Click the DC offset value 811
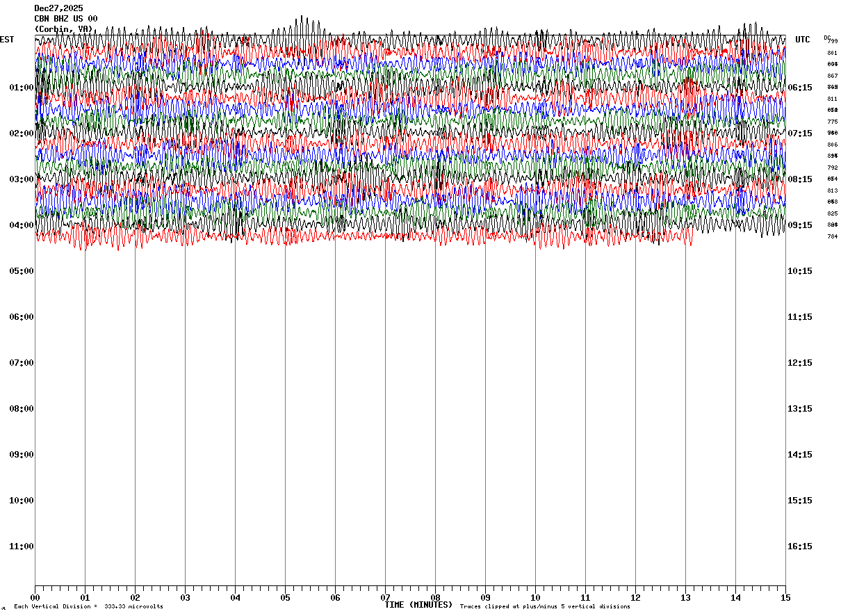The width and height of the screenshot is (841, 616). 833,99
